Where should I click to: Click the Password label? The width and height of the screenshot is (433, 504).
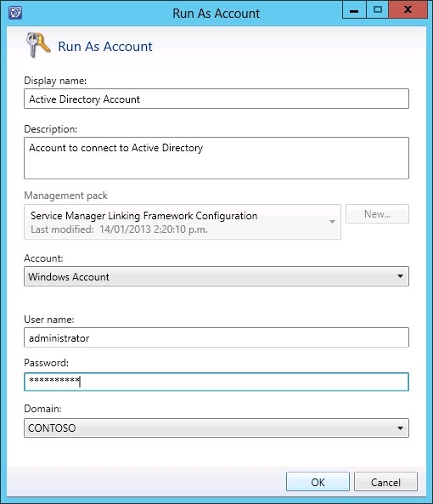pos(46,363)
